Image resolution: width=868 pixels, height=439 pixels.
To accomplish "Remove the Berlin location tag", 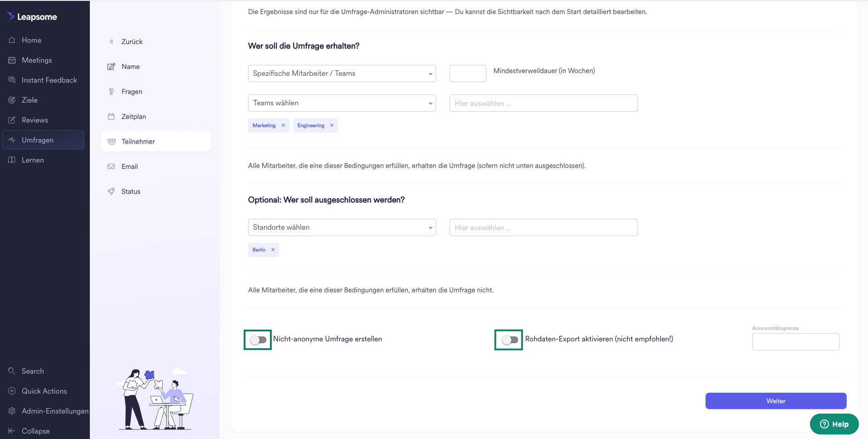I will click(273, 250).
